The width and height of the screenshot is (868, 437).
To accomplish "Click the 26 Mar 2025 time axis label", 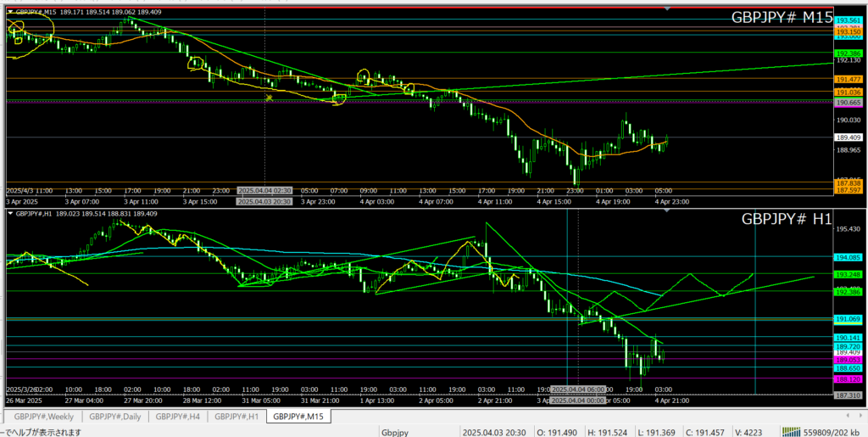I will point(25,400).
